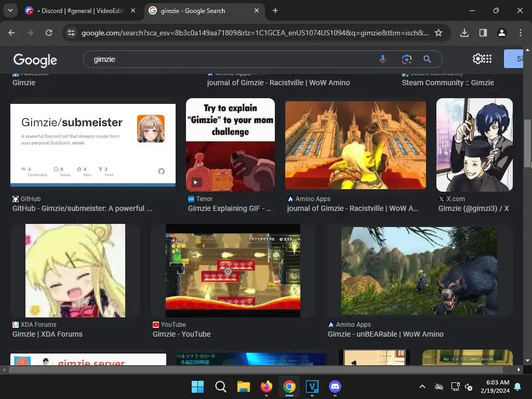Open the blonde anime girl XDA image

click(x=75, y=271)
